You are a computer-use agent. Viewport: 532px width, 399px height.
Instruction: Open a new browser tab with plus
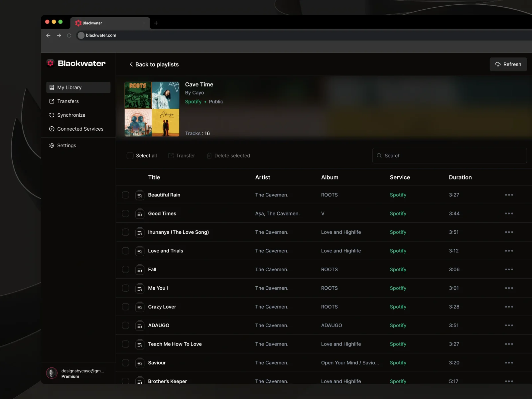point(156,23)
